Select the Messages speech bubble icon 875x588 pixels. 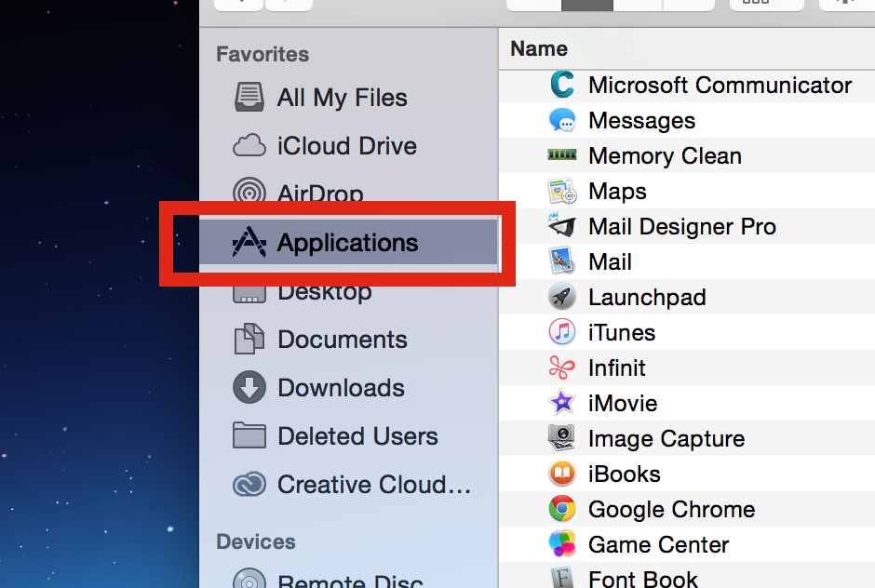562,120
